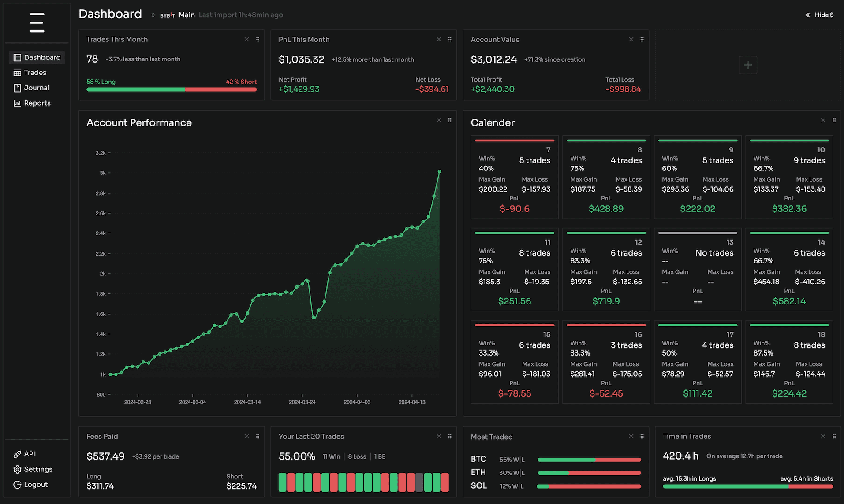
Task: Select calendar day 15 card
Action: tap(515, 362)
